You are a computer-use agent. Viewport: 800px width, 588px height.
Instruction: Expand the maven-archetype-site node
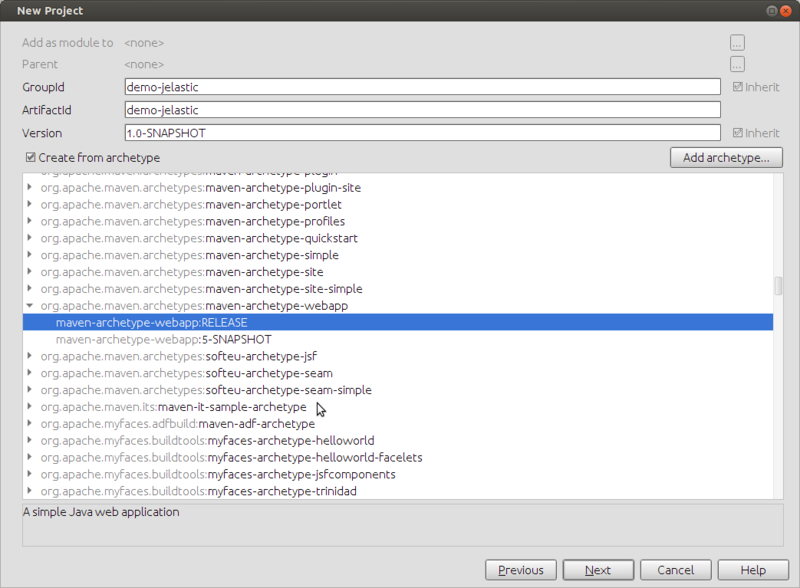30,272
